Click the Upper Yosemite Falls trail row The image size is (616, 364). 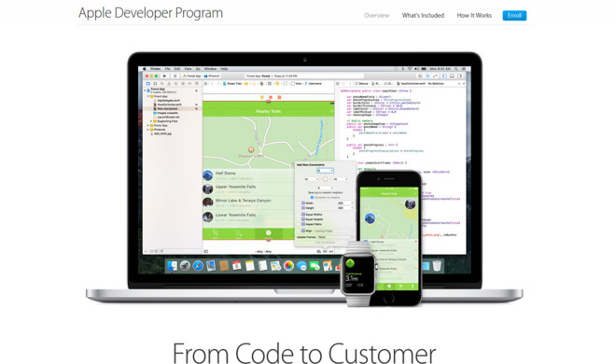pyautogui.click(x=248, y=189)
